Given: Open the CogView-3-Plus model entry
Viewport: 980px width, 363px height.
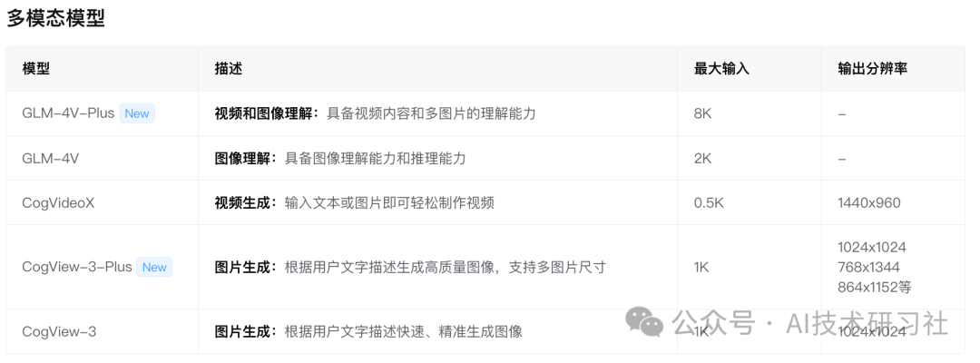Looking at the screenshot, I should coord(77,268).
